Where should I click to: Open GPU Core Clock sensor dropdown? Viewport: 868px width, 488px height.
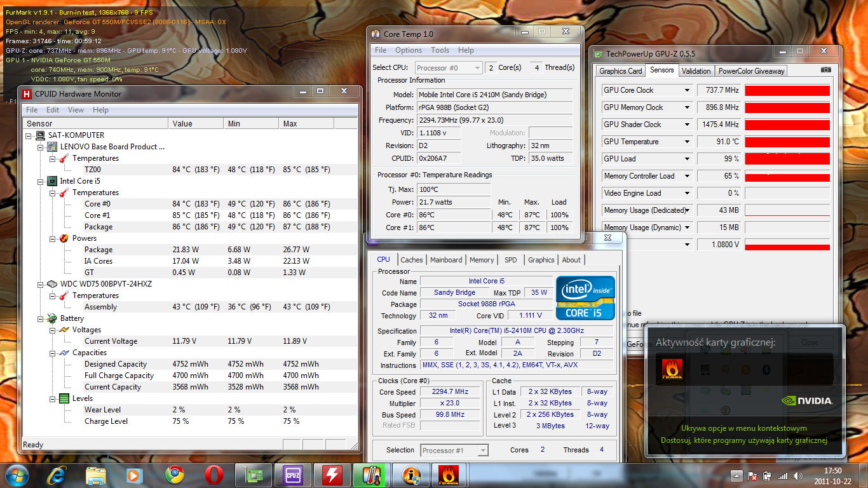click(x=687, y=90)
